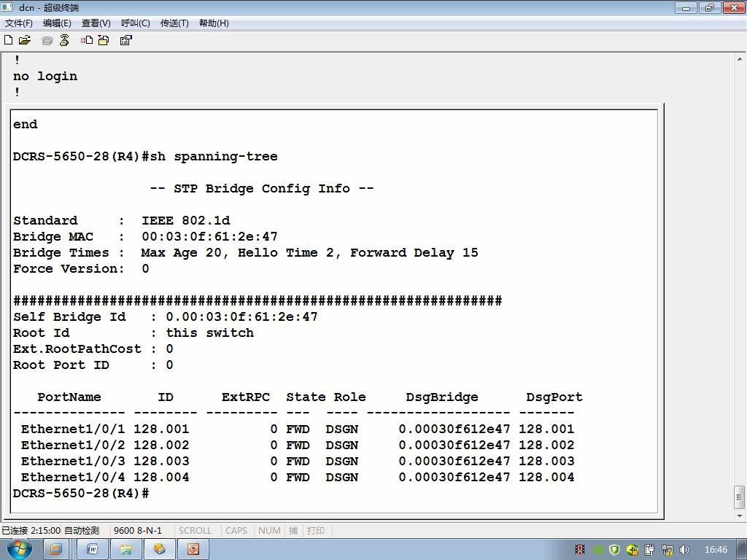This screenshot has width=747, height=560.
Task: Click the '已连接 2:15:00' status bar entry
Action: point(31,531)
